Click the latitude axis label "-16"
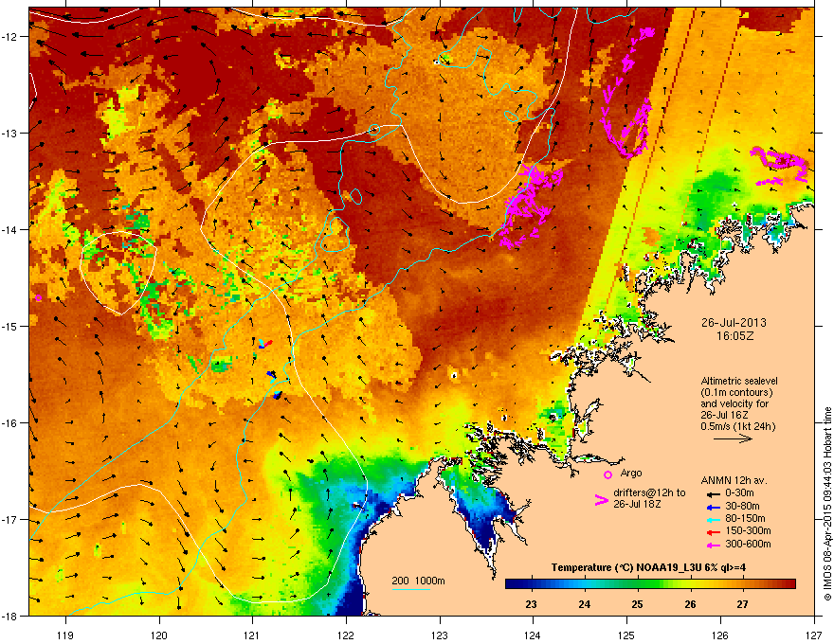The height and width of the screenshot is (644, 834). [10, 422]
